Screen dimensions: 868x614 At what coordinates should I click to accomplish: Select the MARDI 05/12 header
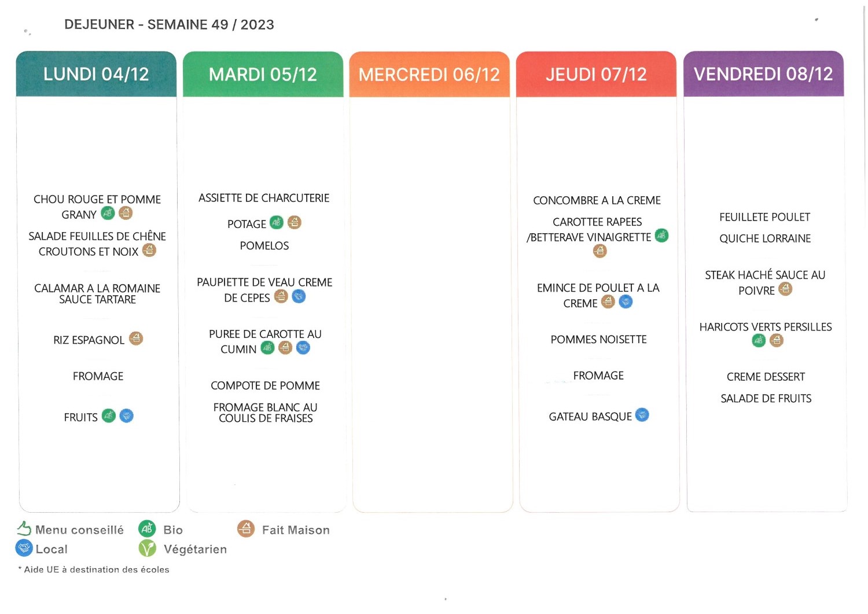263,74
